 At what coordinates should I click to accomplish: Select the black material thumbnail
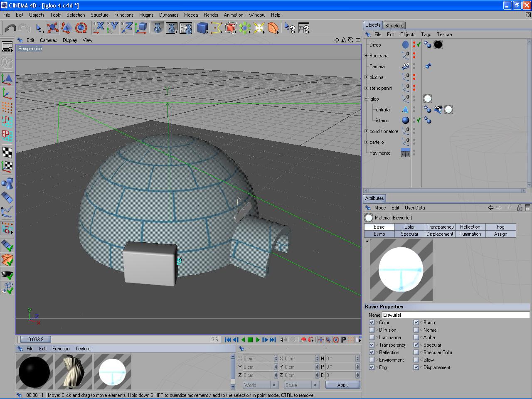pos(34,372)
